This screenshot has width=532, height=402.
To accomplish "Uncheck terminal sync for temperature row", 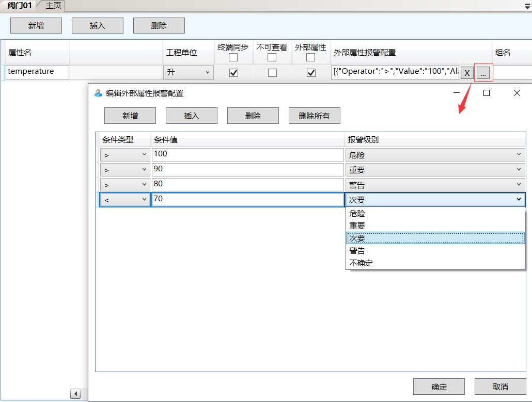I will (x=233, y=73).
